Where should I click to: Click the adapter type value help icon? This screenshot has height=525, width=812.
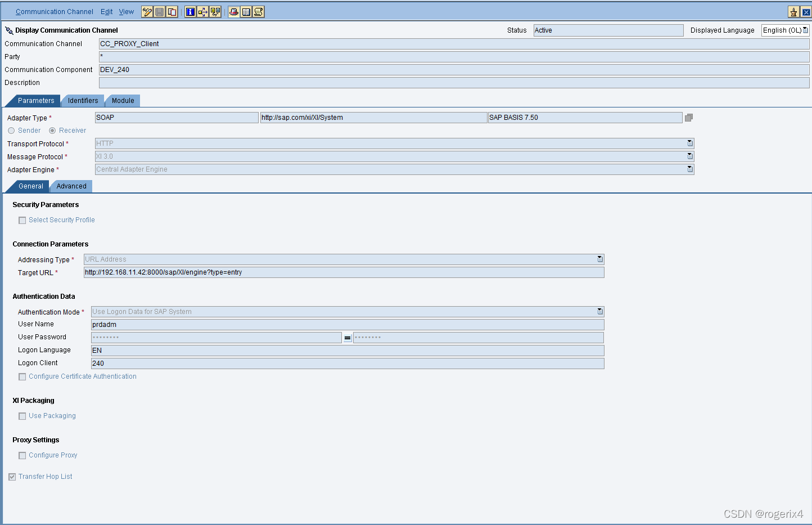point(689,118)
